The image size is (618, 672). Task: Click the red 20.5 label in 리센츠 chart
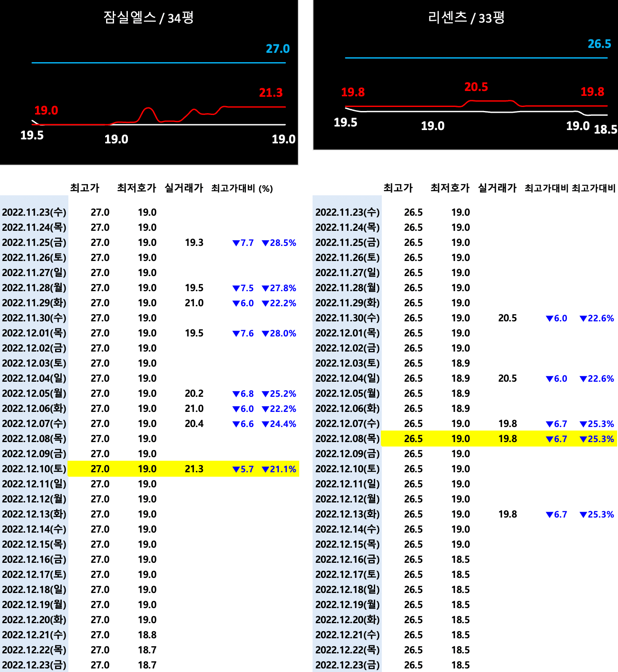(x=476, y=87)
